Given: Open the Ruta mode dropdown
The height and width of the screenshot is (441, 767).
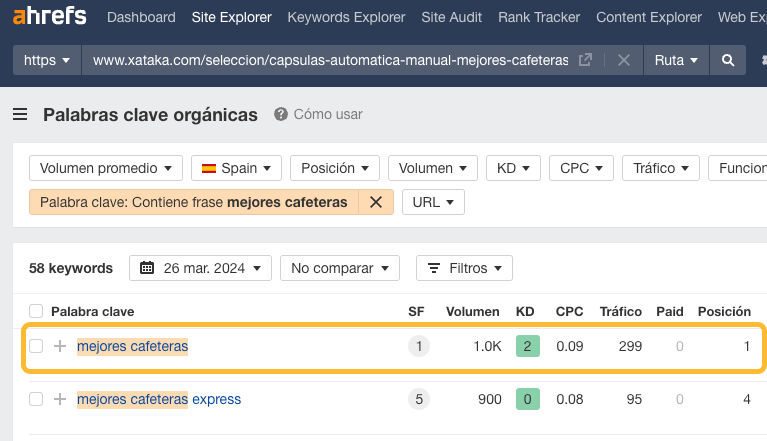Looking at the screenshot, I should click(x=676, y=60).
